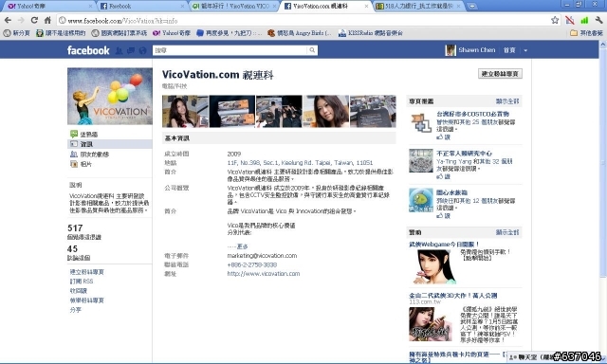Bookmark this page with the star icon
This screenshot has width=607, height=364.
click(x=555, y=20)
